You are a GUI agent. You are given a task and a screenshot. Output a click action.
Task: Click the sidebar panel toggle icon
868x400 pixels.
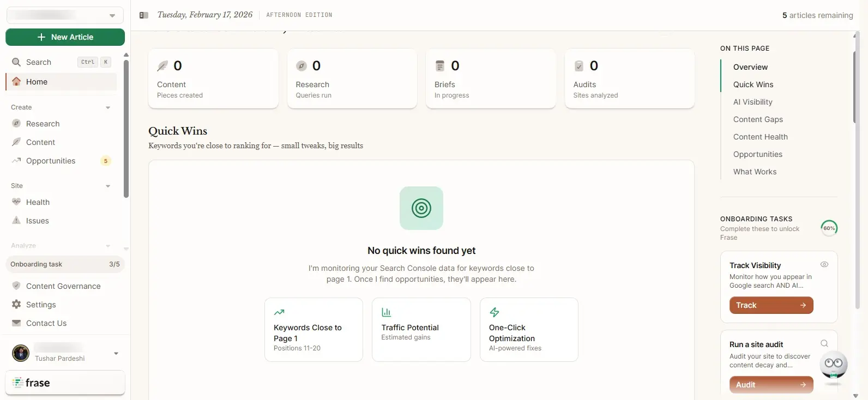coord(144,15)
